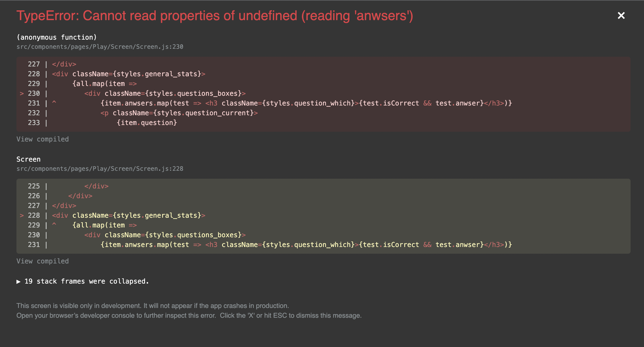The width and height of the screenshot is (644, 347).
Task: Click the caret marker on line 231 of first block
Action: point(54,103)
